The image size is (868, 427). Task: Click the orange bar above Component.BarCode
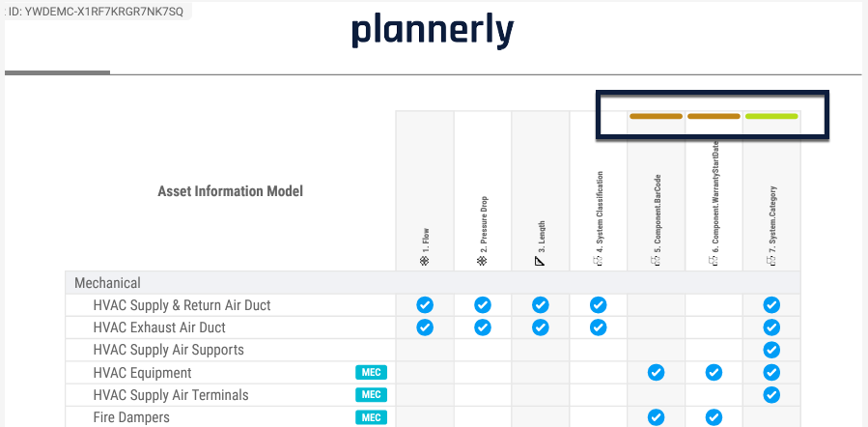(x=656, y=116)
